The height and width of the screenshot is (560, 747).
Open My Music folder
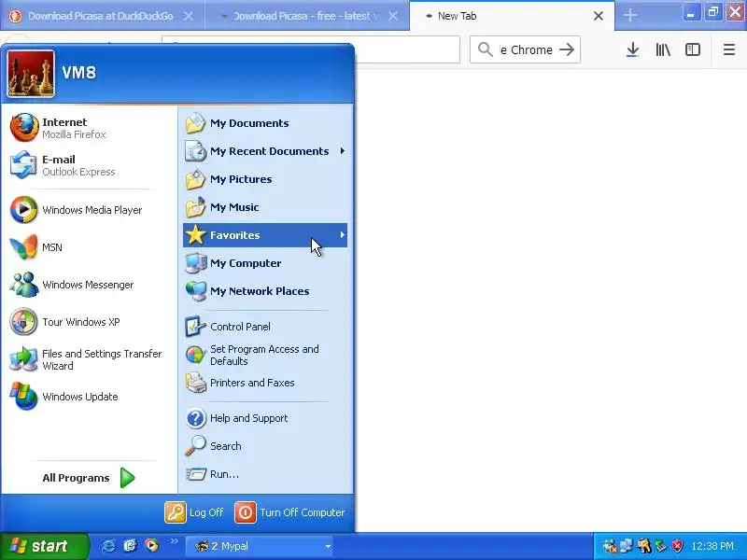tap(265, 207)
